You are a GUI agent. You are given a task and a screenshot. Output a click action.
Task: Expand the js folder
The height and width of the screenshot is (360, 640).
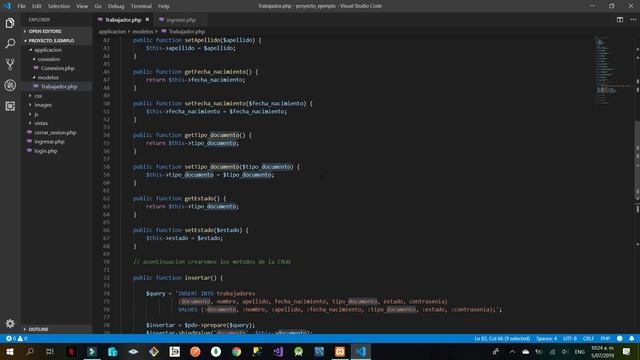[56, 114]
